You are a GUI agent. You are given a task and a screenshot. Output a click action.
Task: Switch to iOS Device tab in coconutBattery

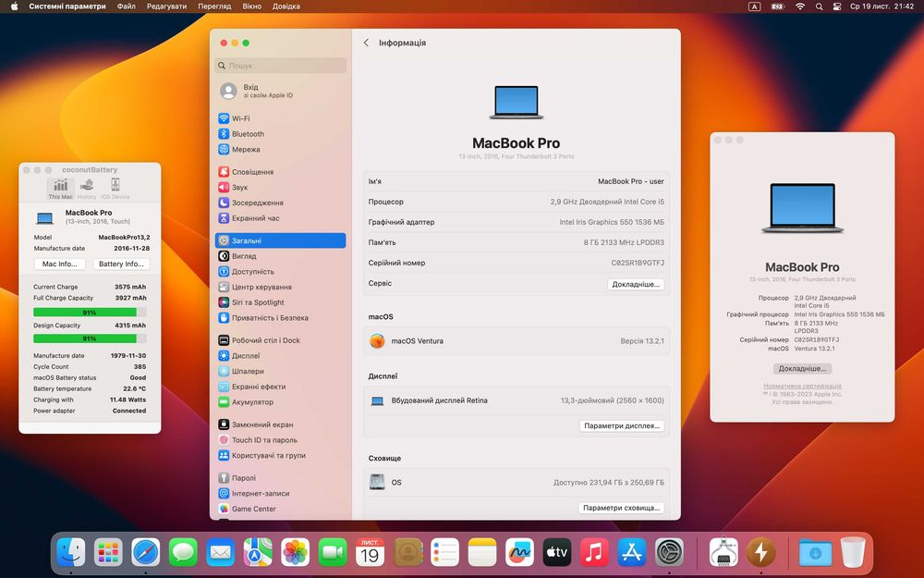pyautogui.click(x=115, y=190)
